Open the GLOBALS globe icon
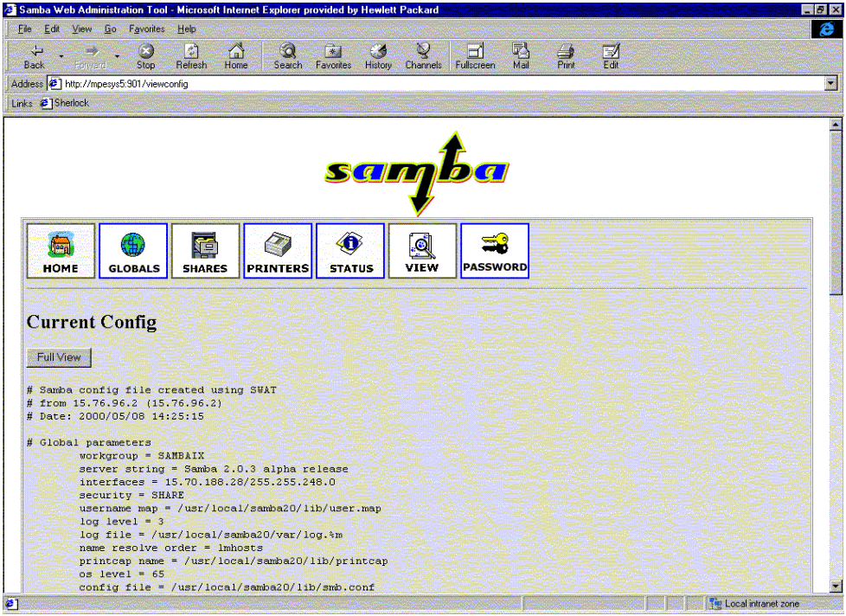 tap(133, 251)
